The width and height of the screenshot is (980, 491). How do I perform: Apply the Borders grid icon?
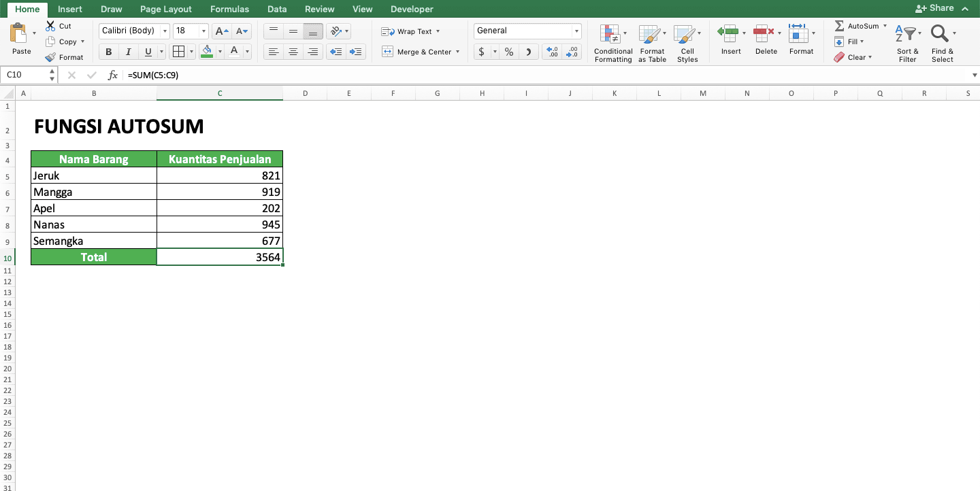point(178,52)
